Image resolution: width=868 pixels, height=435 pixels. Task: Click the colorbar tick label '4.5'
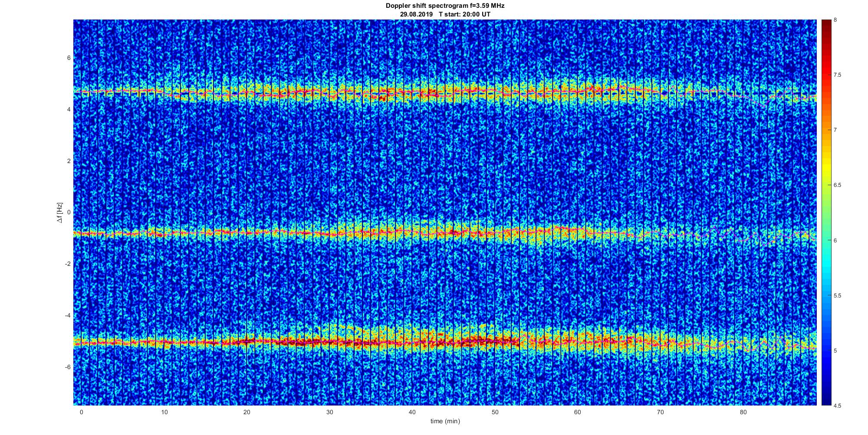point(837,406)
